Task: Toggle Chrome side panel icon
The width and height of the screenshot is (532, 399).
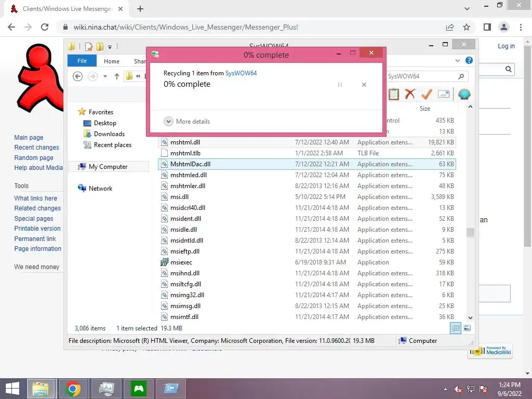Action: [x=487, y=27]
